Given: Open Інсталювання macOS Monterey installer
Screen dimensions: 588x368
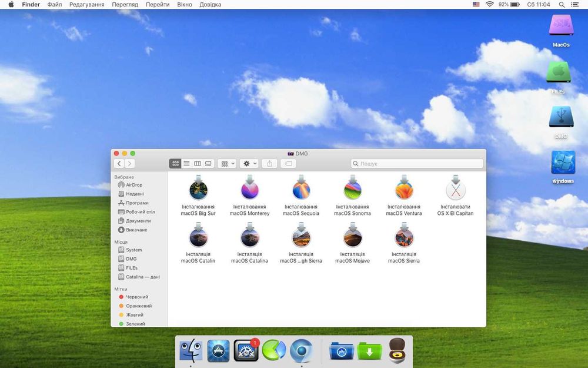Looking at the screenshot, I should tap(249, 189).
